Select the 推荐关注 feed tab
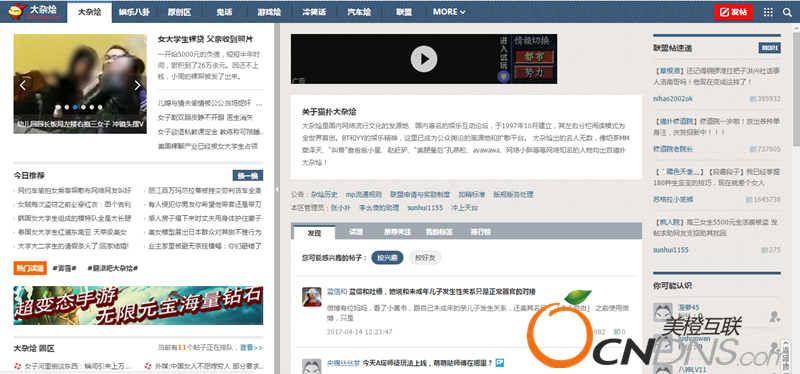Image resolution: width=800 pixels, height=374 pixels. coord(397,232)
